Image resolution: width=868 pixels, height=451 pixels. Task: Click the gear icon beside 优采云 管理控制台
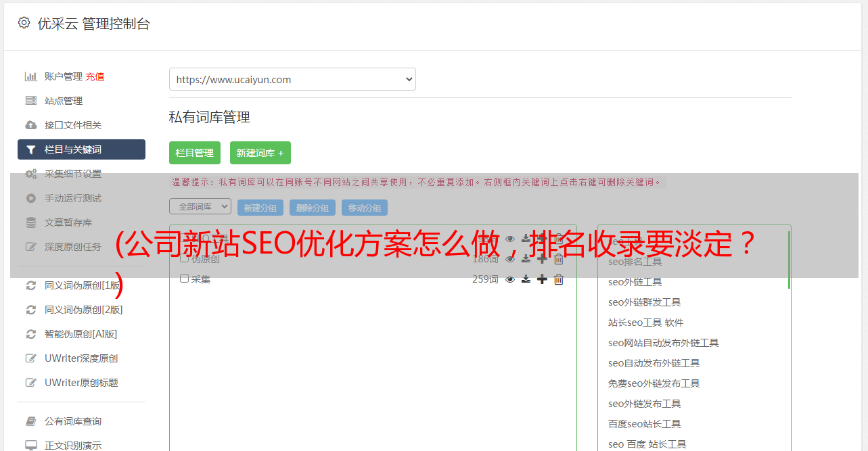[x=24, y=23]
